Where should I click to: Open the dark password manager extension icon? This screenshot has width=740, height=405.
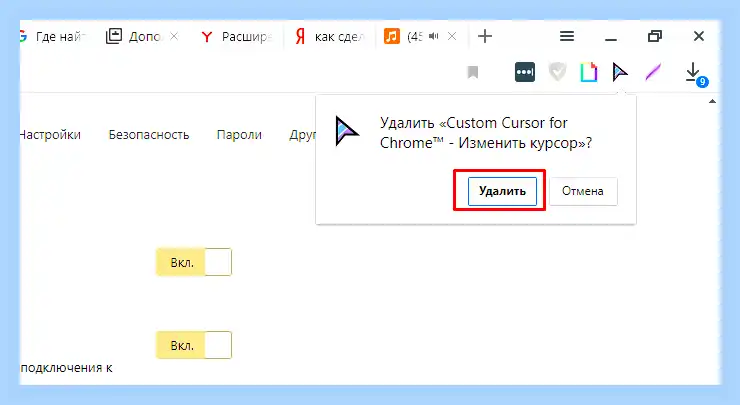coord(525,72)
